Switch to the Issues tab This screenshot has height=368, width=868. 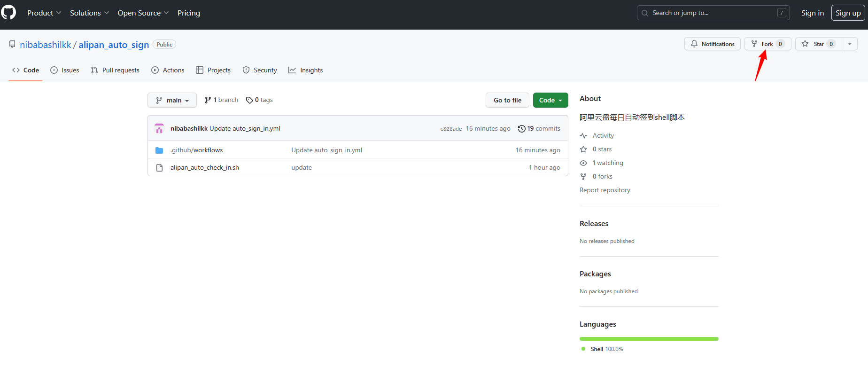[65, 70]
